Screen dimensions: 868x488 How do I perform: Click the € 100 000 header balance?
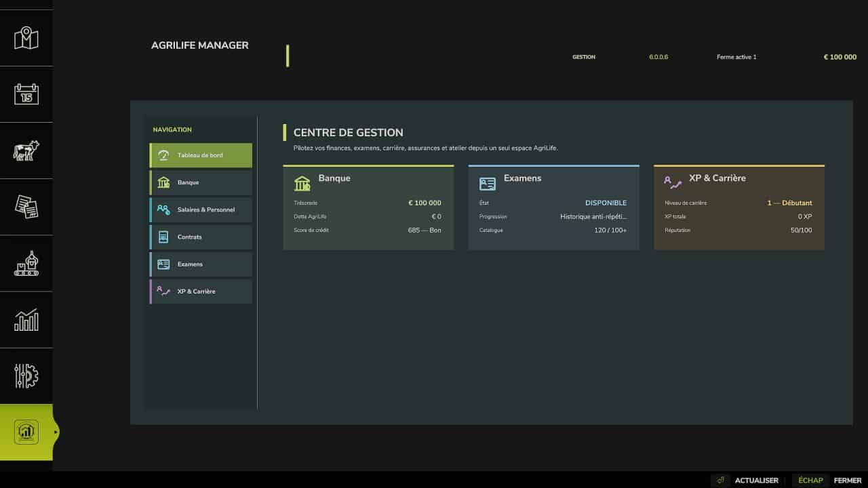click(840, 57)
